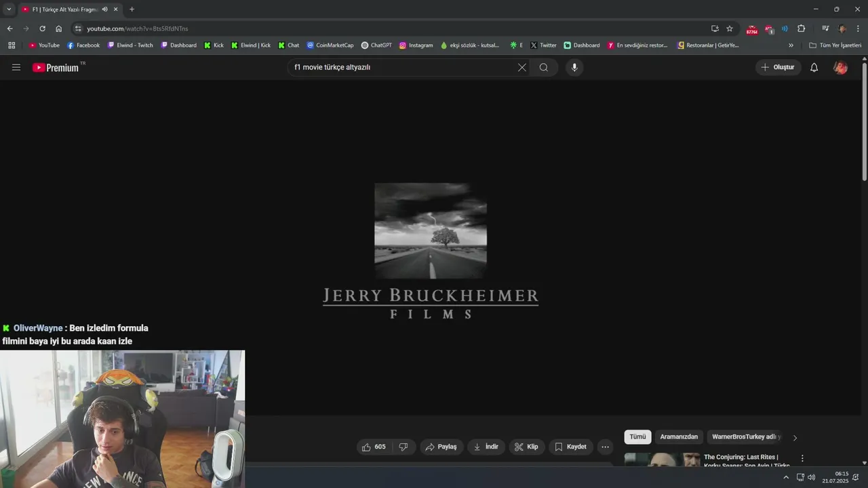Dislike the video with thumbs-down icon
The height and width of the screenshot is (488, 868).
coord(403,447)
